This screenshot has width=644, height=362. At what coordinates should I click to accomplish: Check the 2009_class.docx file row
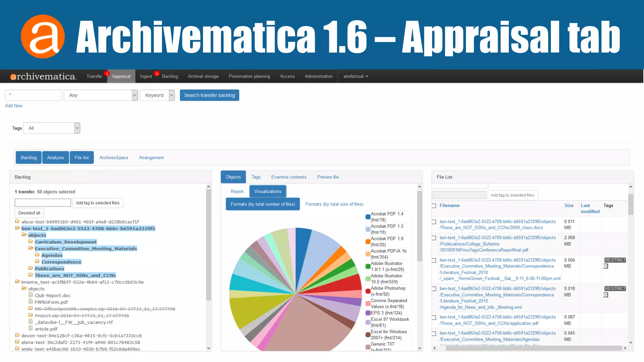pos(434,222)
